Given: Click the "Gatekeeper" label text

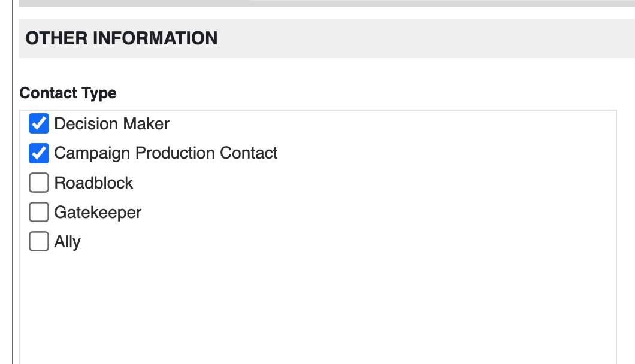Looking at the screenshot, I should (98, 213).
